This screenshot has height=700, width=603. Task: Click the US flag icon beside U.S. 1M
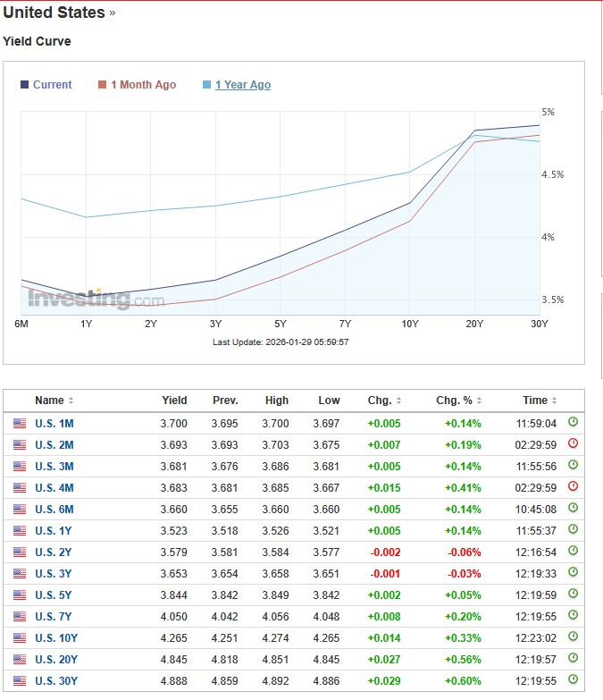(20, 423)
